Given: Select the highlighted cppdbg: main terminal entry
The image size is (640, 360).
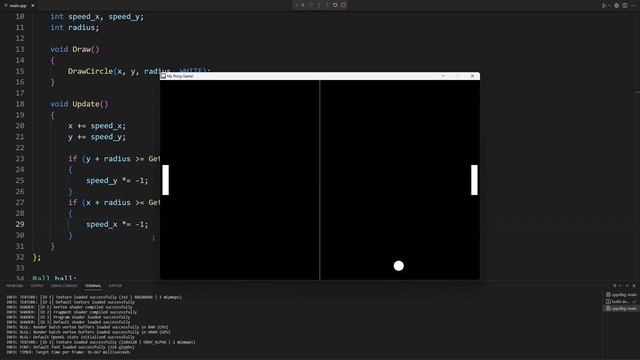Looking at the screenshot, I should 621,309.
